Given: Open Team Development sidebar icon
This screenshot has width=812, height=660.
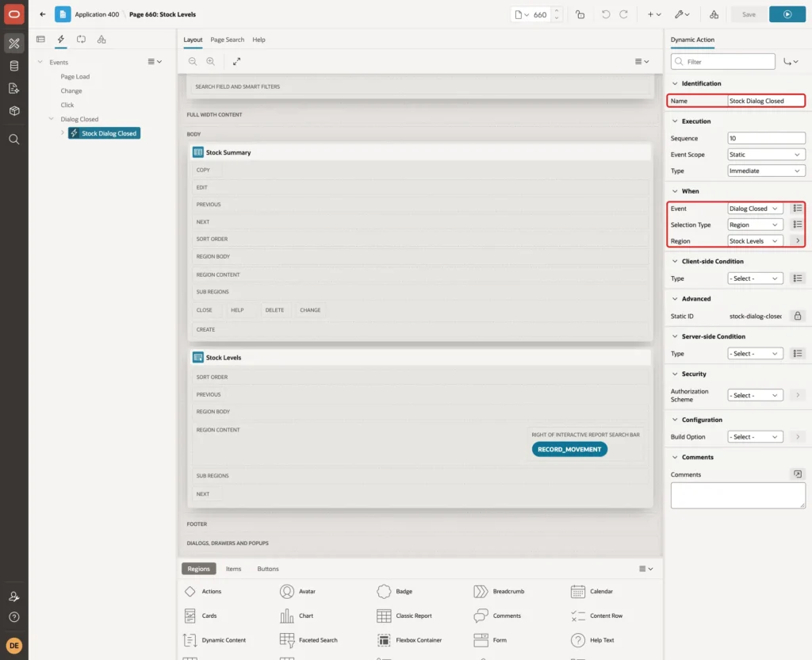Looking at the screenshot, I should (14, 89).
